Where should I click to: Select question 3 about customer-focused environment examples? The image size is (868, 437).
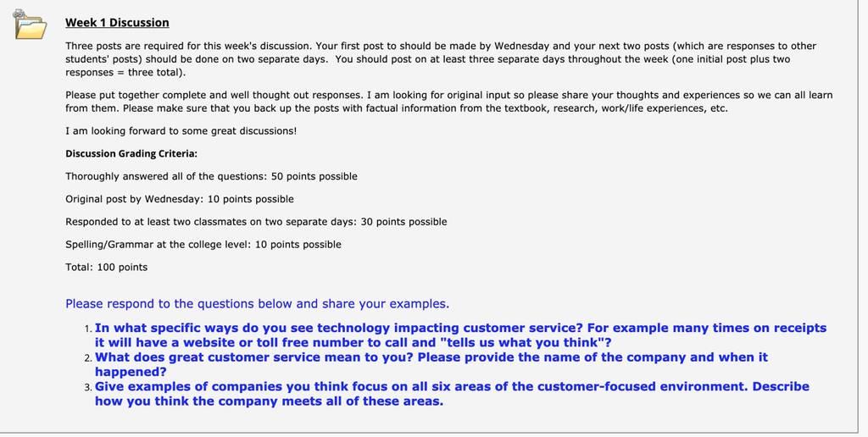452,394
